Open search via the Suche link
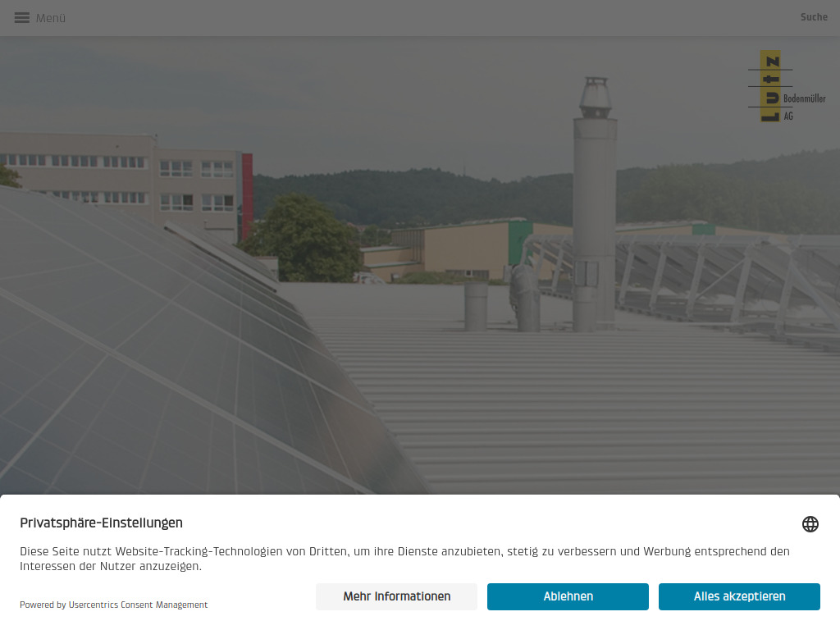Viewport: 840px width, 630px height. [814, 16]
